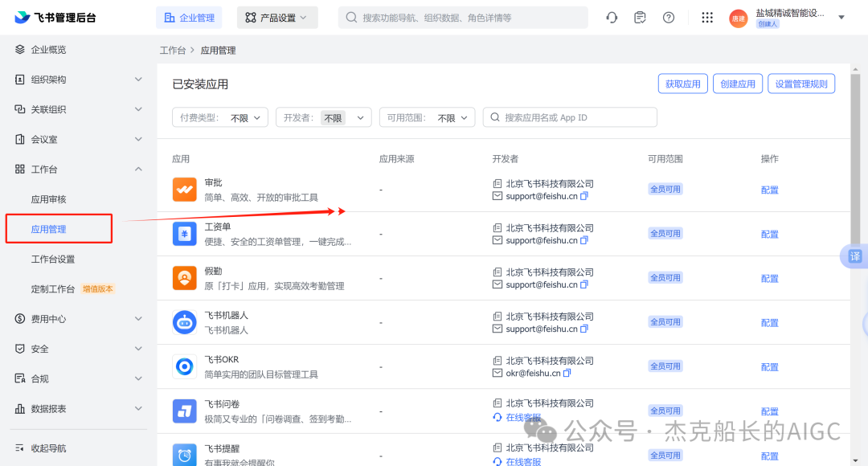Click the 费用中心 coin icon
Image resolution: width=868 pixels, height=466 pixels.
coord(20,319)
